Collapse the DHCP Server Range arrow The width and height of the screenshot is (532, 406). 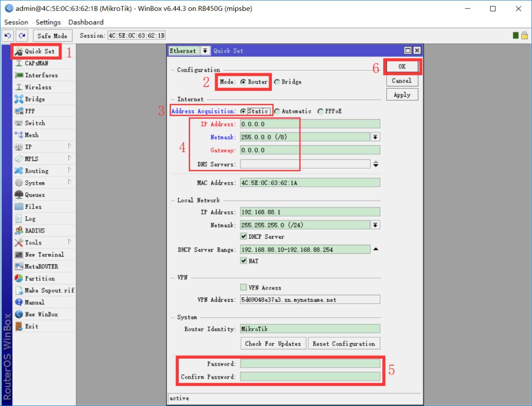click(x=375, y=249)
